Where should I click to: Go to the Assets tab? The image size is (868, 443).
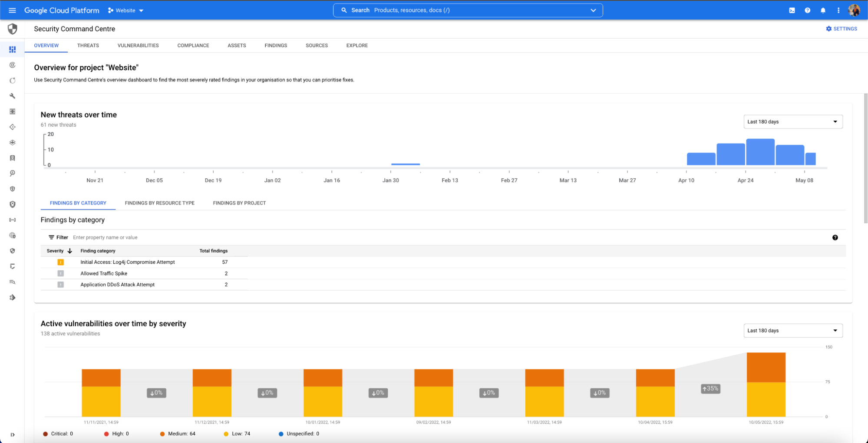[x=237, y=46]
